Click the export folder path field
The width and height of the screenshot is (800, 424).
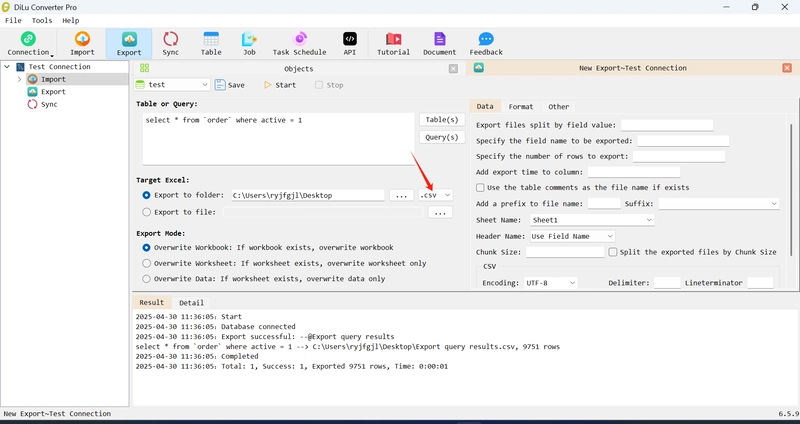coord(308,195)
